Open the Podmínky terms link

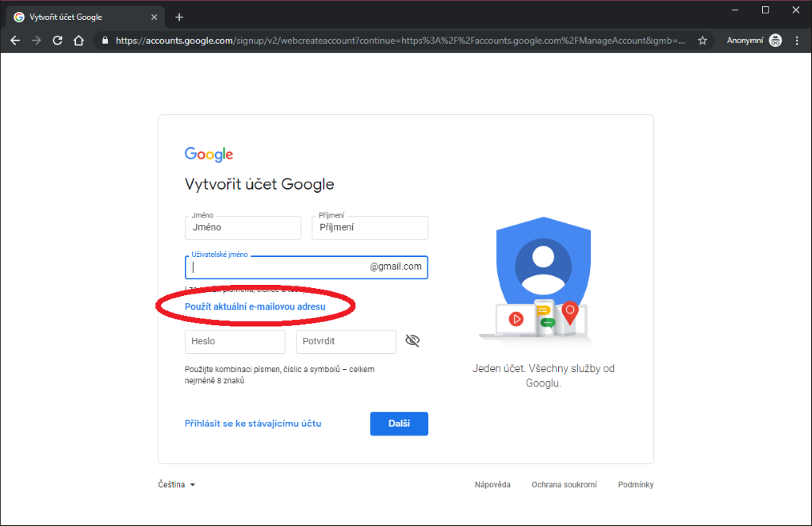[635, 485]
